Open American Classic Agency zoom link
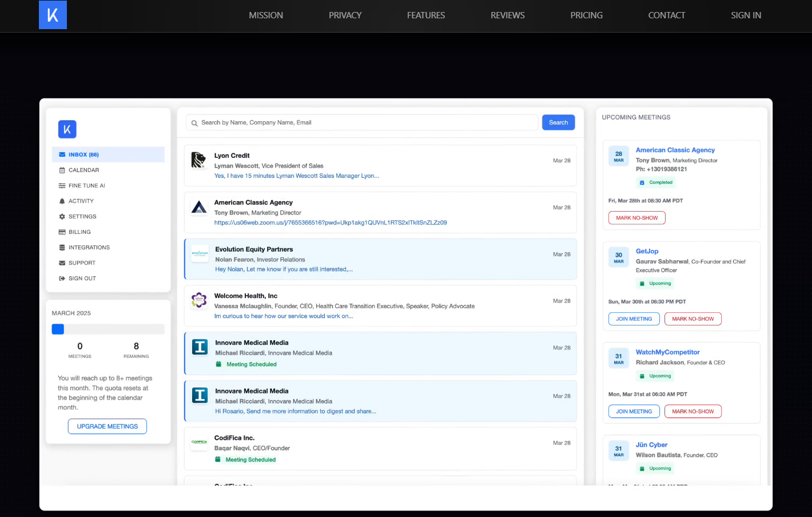This screenshot has height=517, width=812. coord(331,222)
